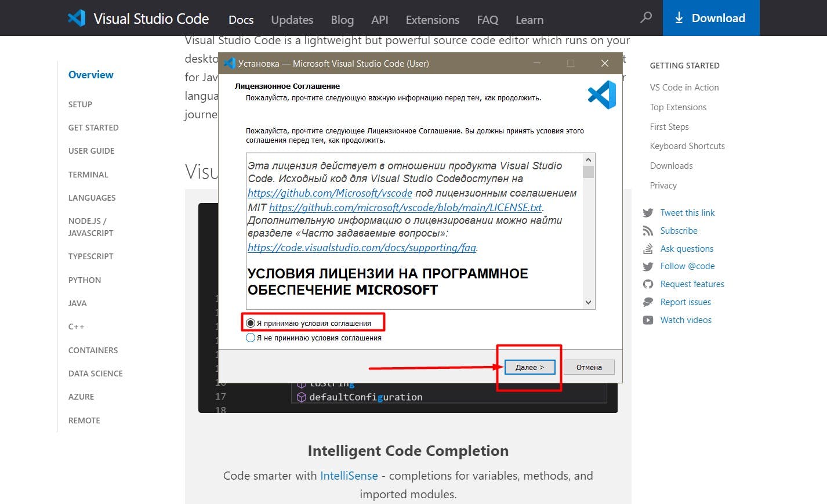Click the YouTube icon beside Watch videos

(648, 320)
